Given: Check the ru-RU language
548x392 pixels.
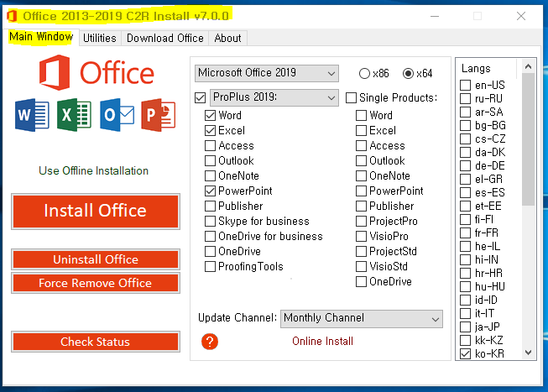Looking at the screenshot, I should (465, 98).
